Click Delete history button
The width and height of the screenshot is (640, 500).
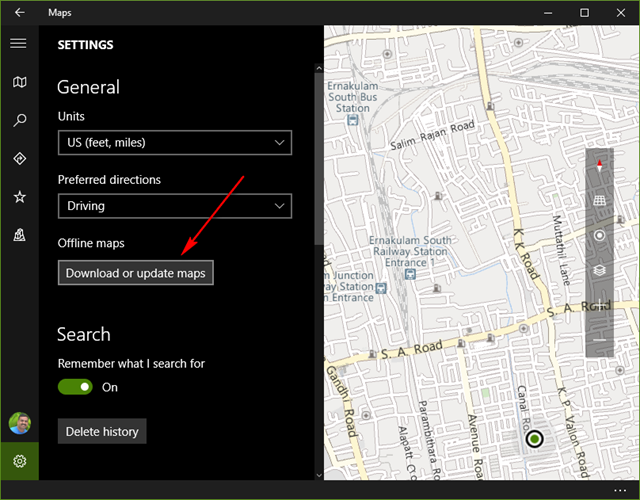coord(102,431)
